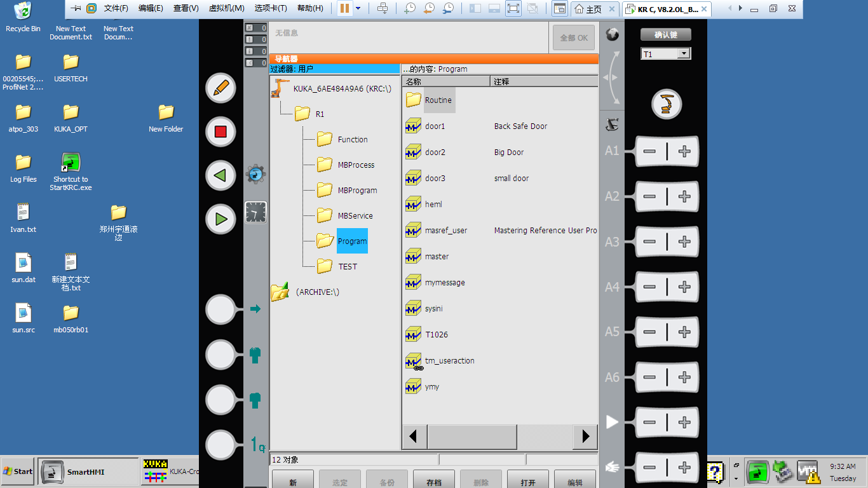This screenshot has width=868, height=488.
Task: Click the file list scroll right arrow
Action: coord(585,437)
